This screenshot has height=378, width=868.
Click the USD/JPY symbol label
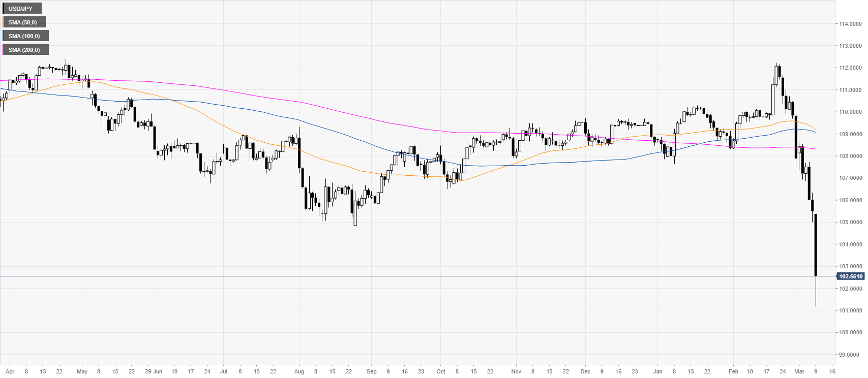coord(21,9)
